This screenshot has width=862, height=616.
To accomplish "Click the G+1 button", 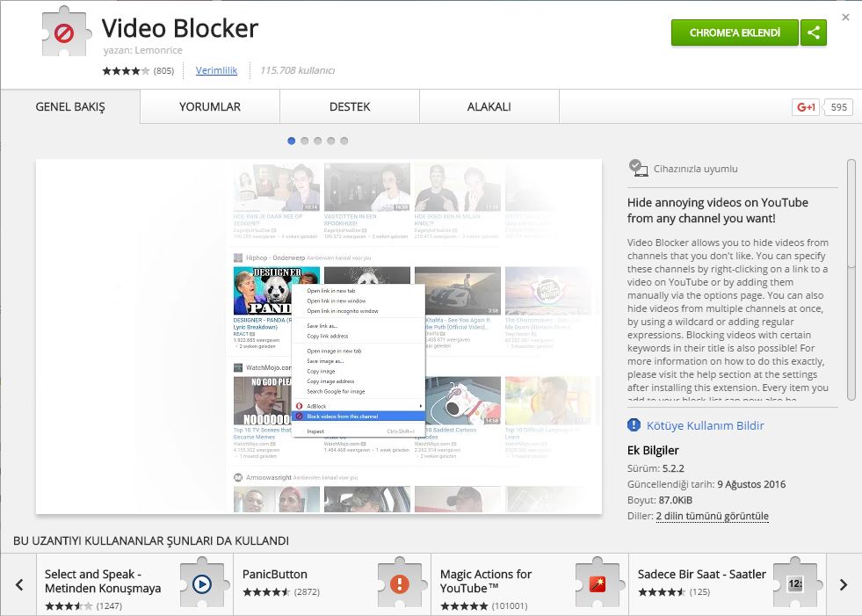I will click(806, 107).
